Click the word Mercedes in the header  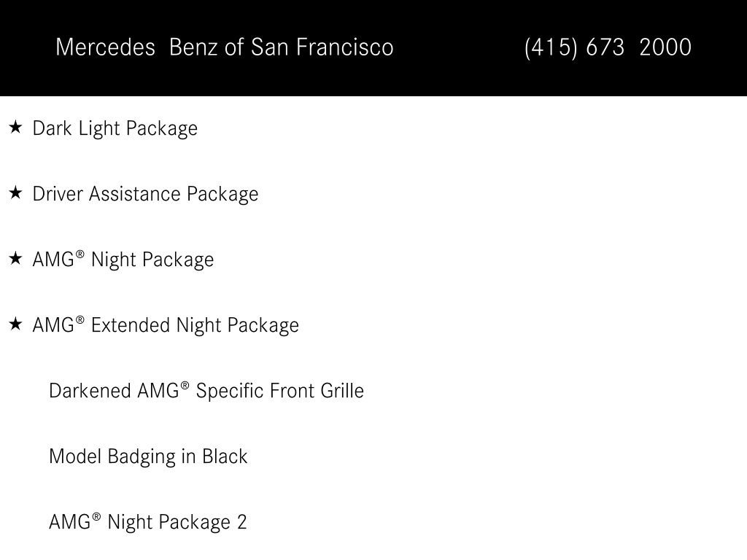pyautogui.click(x=105, y=47)
